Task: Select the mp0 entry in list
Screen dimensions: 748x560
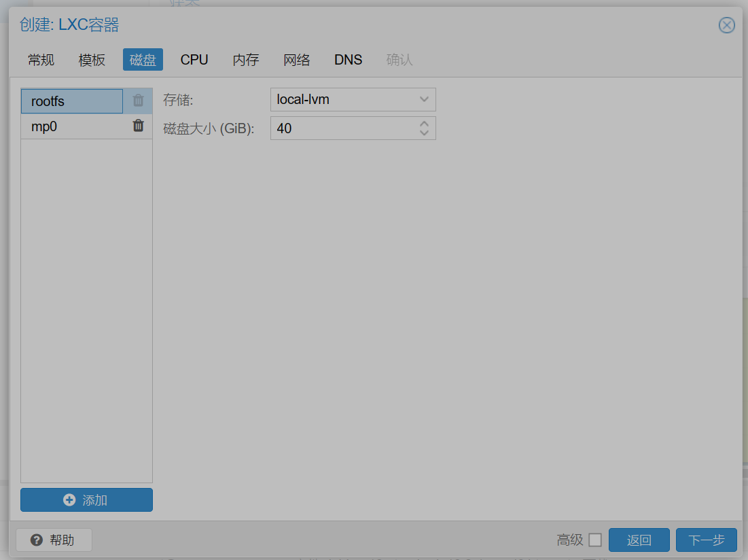Action: pos(72,126)
